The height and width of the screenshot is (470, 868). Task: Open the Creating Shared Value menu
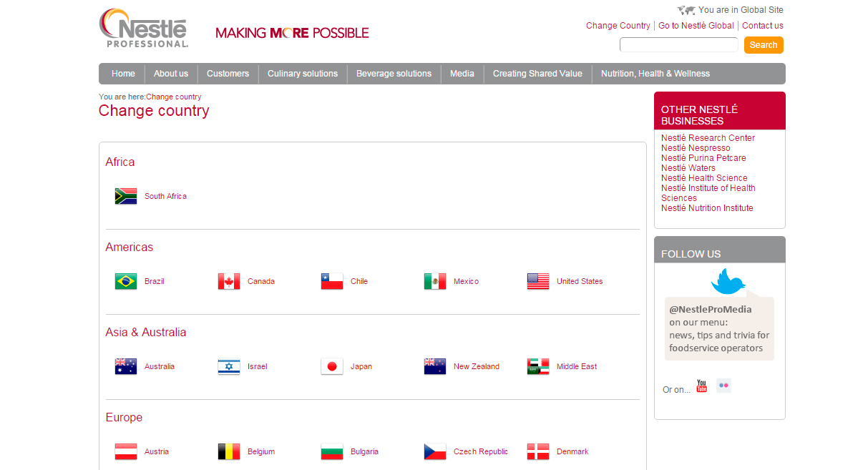click(537, 74)
